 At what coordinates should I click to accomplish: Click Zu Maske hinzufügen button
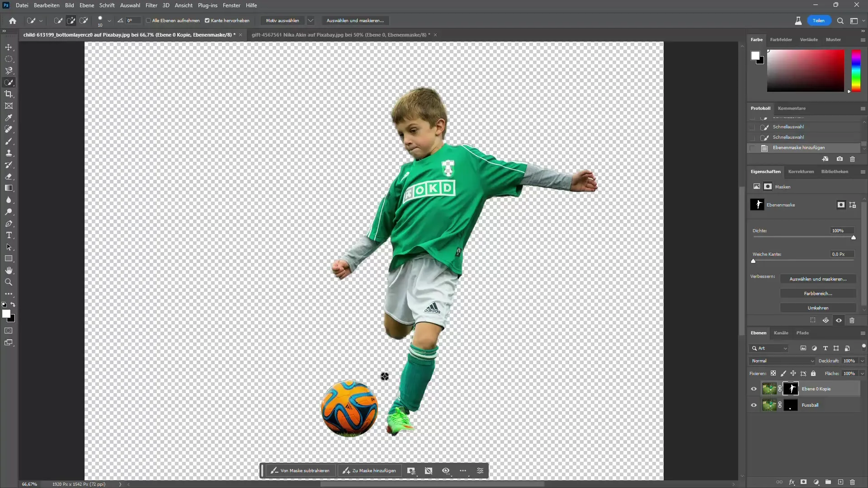369,471
